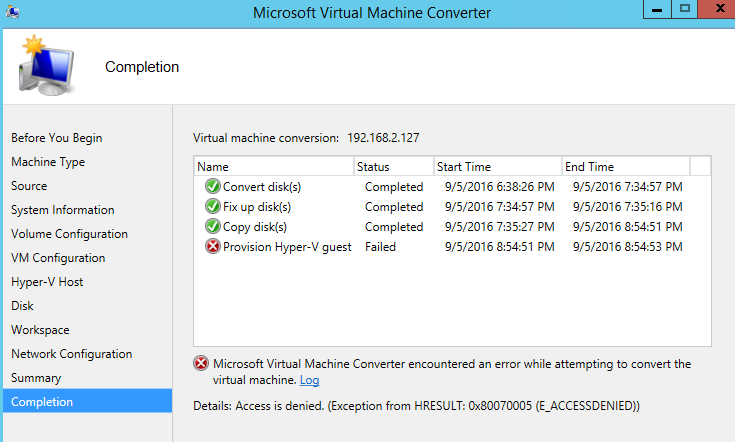Open the Volume Configuration step
This screenshot has height=442, width=735.
coord(69,234)
